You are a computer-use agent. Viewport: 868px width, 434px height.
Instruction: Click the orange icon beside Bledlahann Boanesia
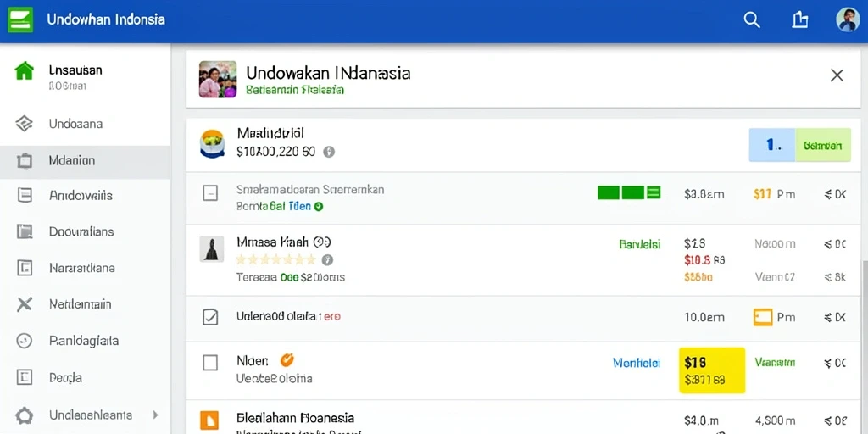click(209, 420)
